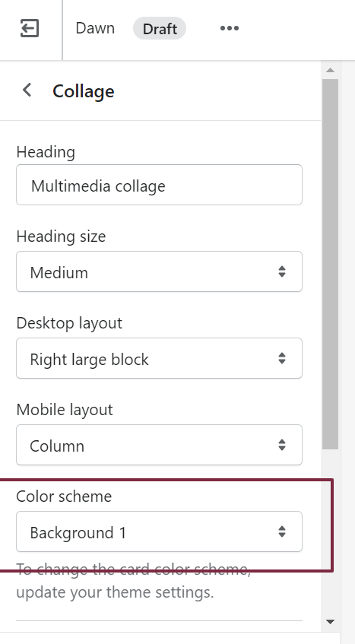Open the three-dots theme actions menu

[230, 28]
